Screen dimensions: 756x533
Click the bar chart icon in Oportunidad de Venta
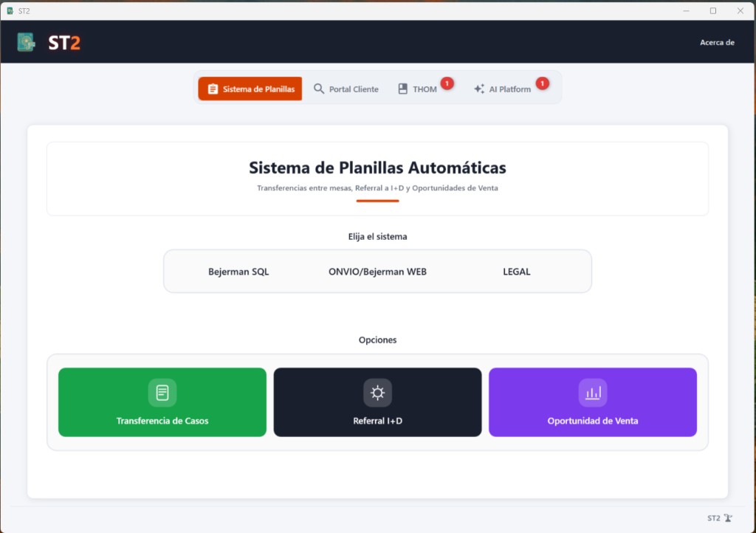[x=593, y=392]
